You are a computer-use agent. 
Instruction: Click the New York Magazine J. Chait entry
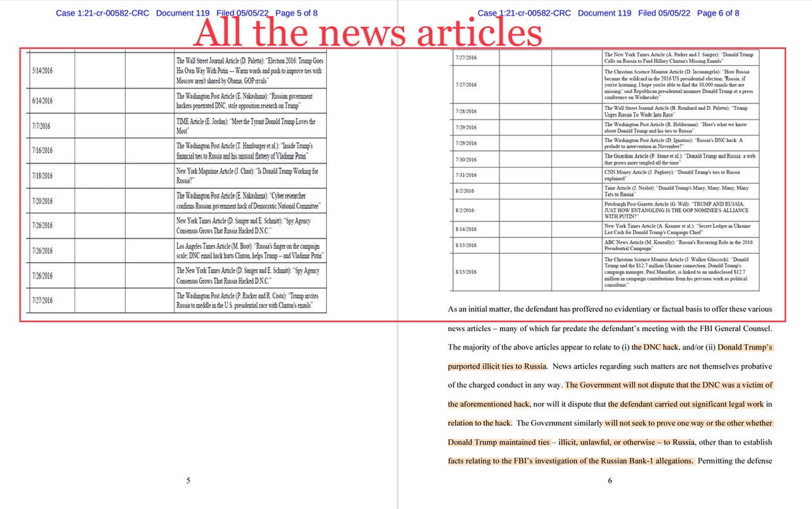(x=250, y=176)
